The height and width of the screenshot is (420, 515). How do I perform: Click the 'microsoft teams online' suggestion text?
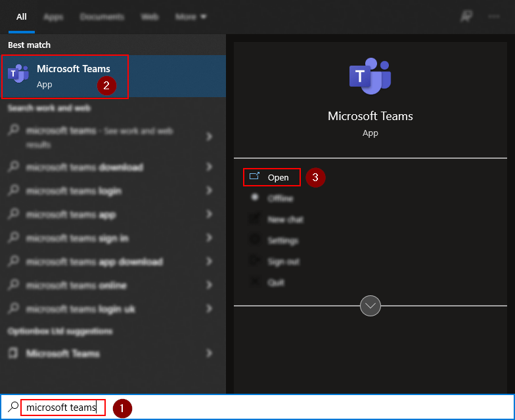[76, 285]
